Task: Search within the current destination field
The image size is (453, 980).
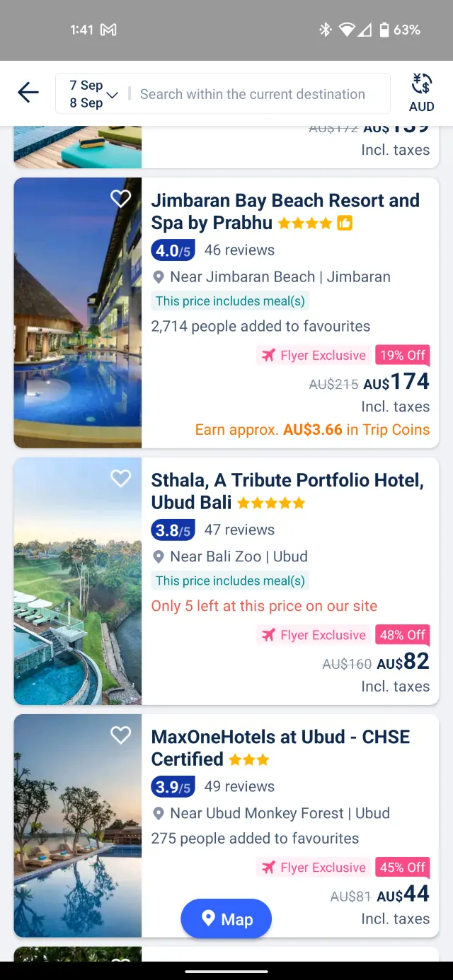Action: pos(253,94)
